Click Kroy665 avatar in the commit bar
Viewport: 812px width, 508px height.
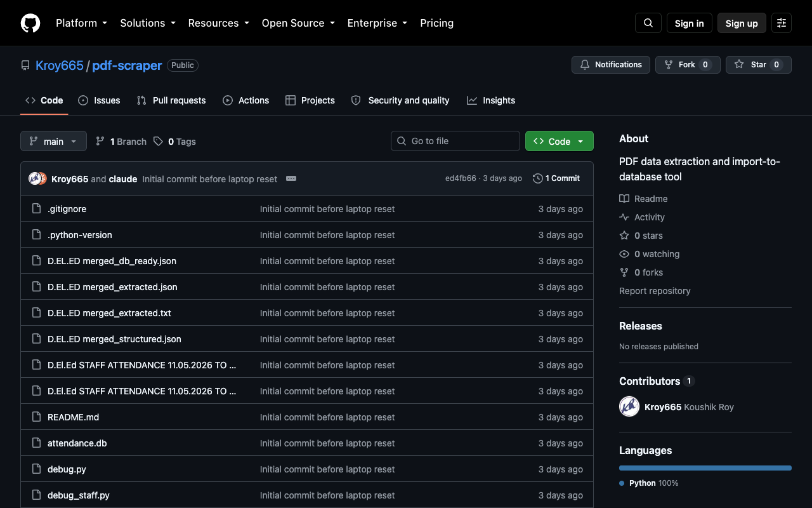[35, 178]
